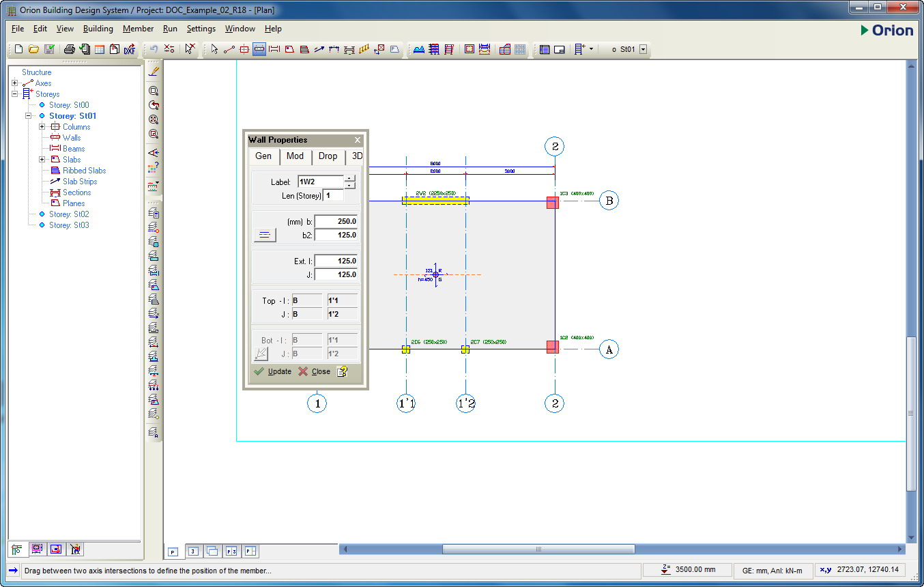Open the File menu
Image resolution: width=924 pixels, height=587 pixels.
tap(18, 29)
